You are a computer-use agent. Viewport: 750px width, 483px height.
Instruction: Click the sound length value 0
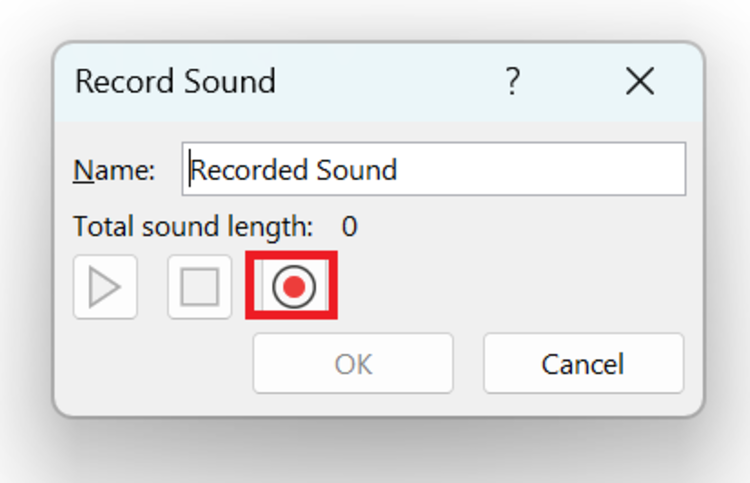click(x=349, y=226)
